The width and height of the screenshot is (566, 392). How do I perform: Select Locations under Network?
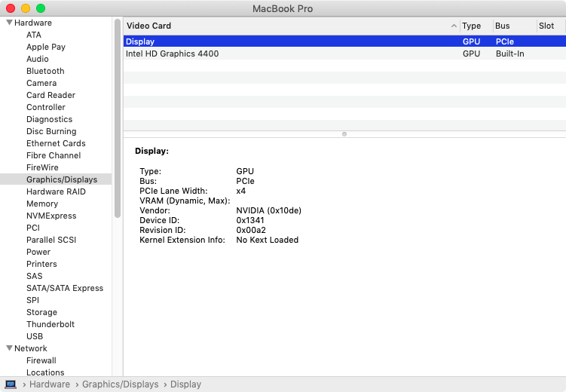coord(45,372)
